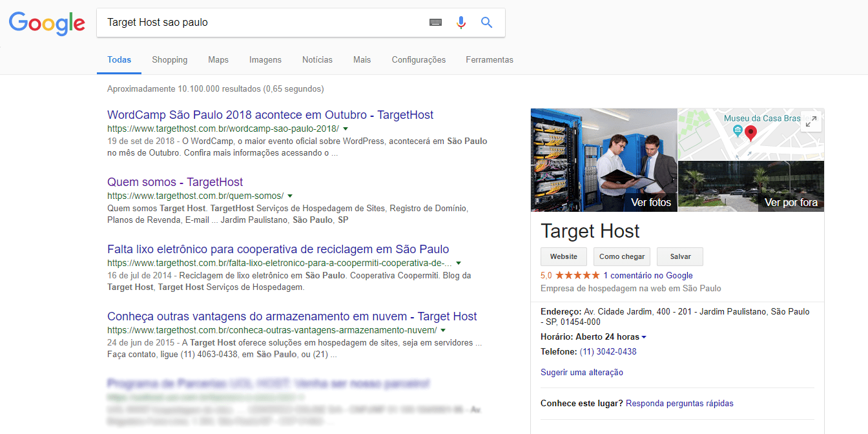
Task: Open the Ver fotos thumbnail
Action: (x=604, y=160)
